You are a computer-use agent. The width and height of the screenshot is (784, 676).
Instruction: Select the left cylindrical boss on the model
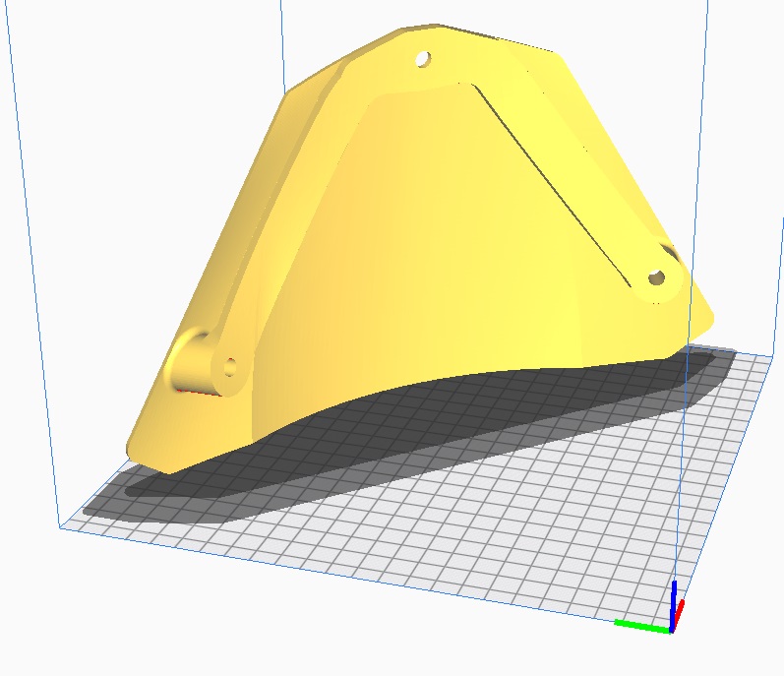(193, 362)
